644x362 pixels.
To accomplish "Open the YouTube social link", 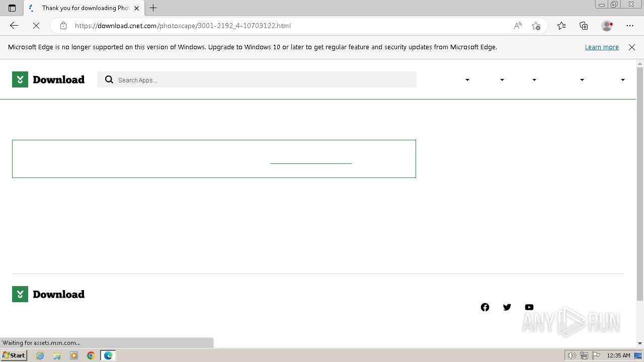I will click(529, 307).
